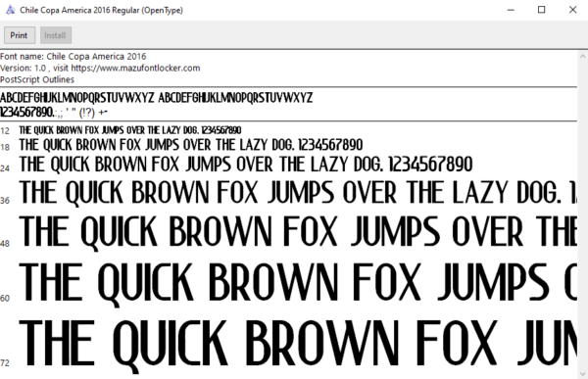This screenshot has width=588, height=379.
Task: Click the 60-point quick brown fox sample
Action: pyautogui.click(x=298, y=284)
